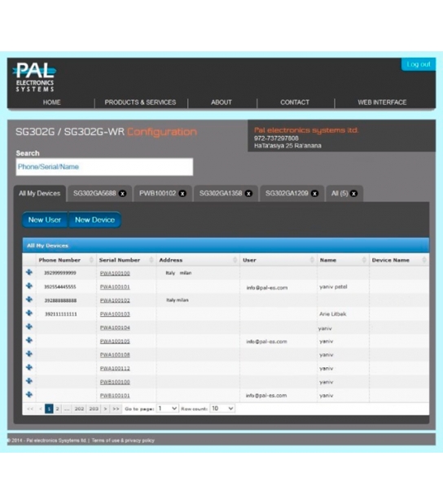This screenshot has width=443, height=504.
Task: Open the ABOUT page
Action: (x=221, y=103)
